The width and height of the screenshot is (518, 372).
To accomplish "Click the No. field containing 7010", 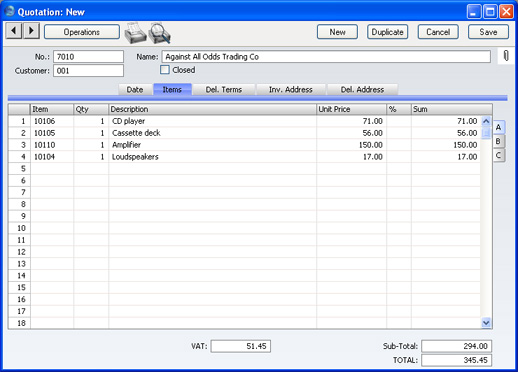I will pos(89,57).
